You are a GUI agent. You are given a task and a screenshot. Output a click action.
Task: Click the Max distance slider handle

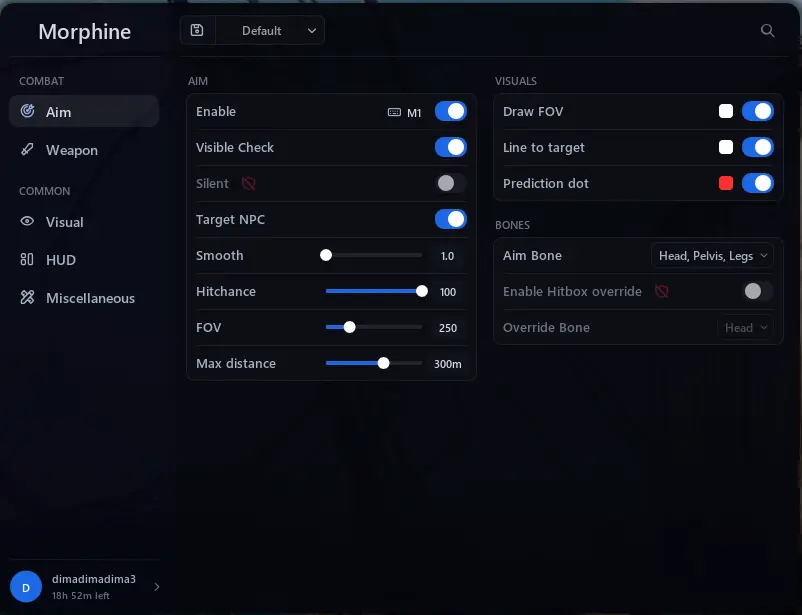(x=383, y=363)
